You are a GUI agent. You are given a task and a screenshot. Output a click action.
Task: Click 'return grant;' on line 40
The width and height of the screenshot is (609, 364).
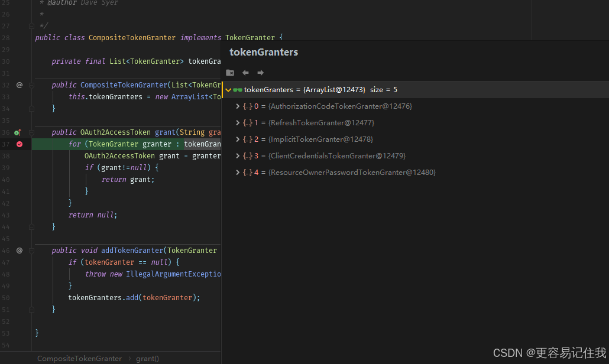click(x=128, y=179)
